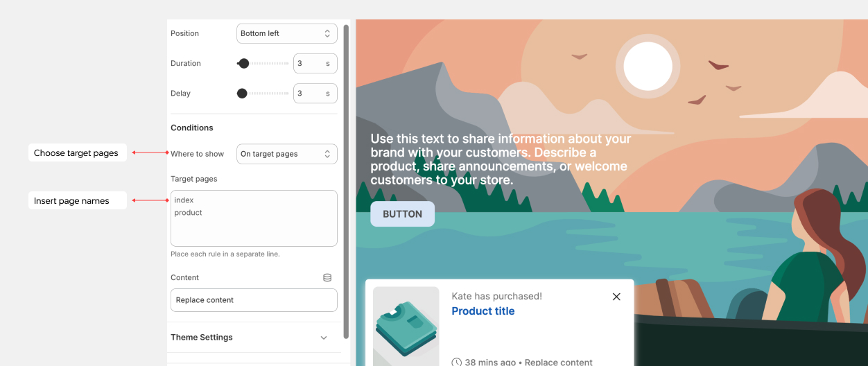Viewport: 868px width, 366px height.
Task: Click the Kate has purchased text
Action: (x=496, y=296)
